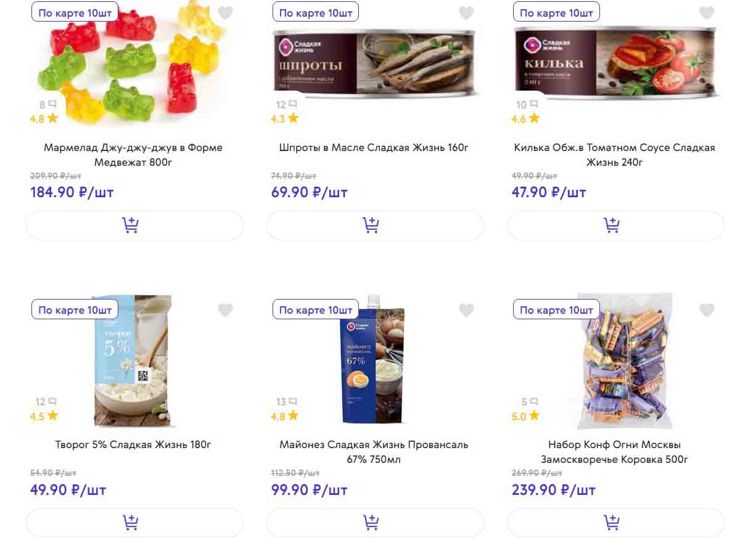The image size is (756, 543).
Task: Click 'По карте 10шт' badge on Творог
Action: point(75,310)
